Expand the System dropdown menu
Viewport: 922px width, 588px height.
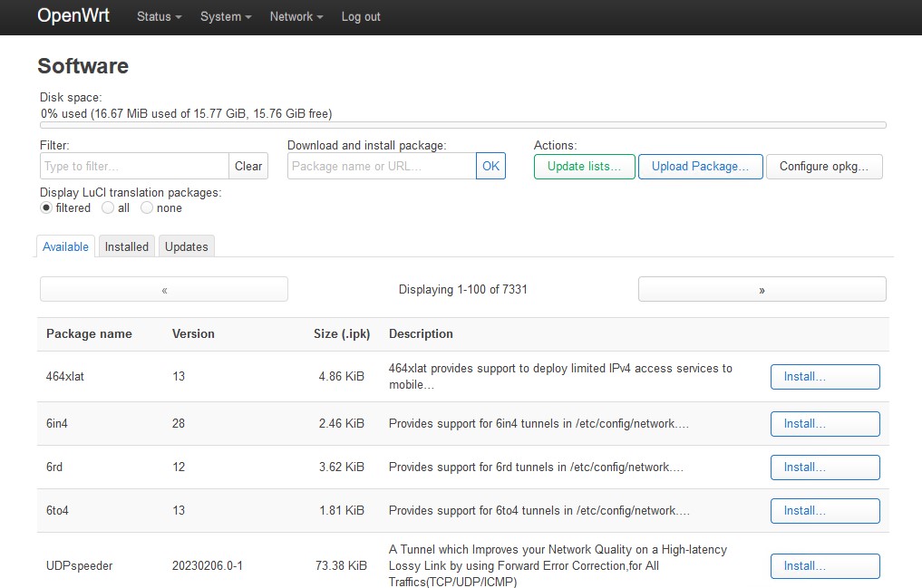point(226,16)
